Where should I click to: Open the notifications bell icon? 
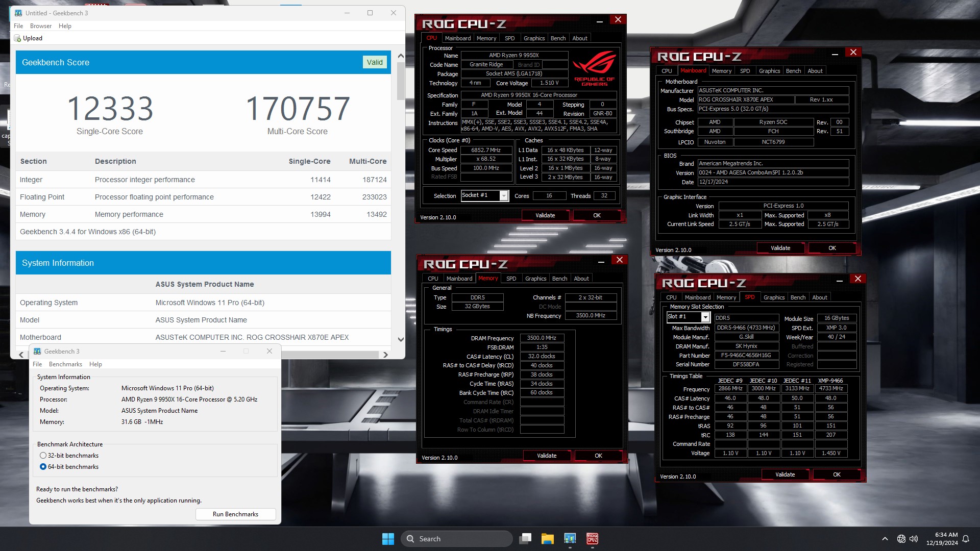966,539
